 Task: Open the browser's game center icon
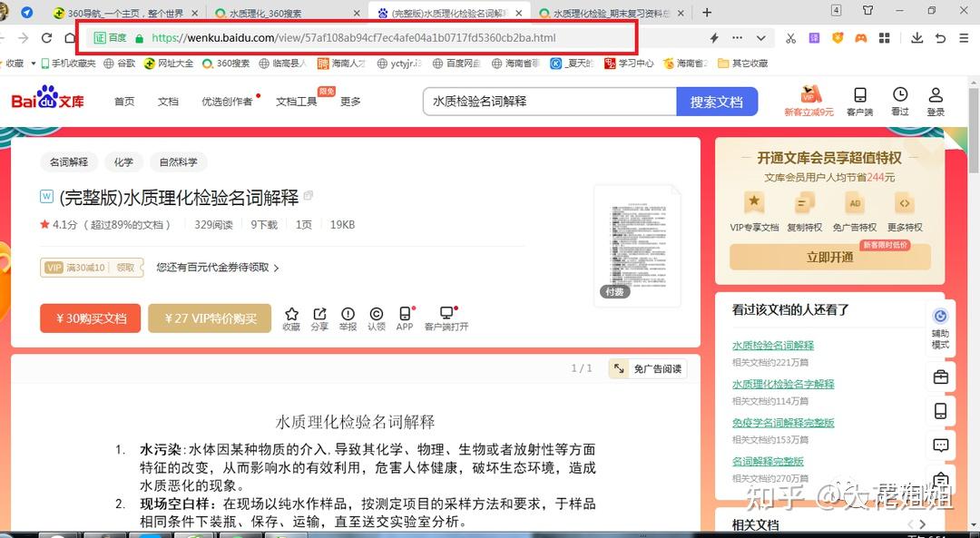[860, 38]
